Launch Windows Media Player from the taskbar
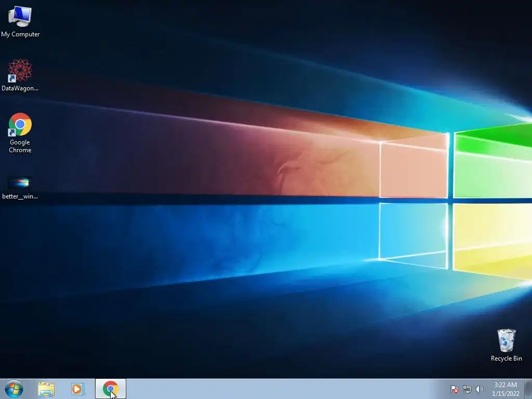Viewport: 532px width, 399px height. click(x=78, y=389)
